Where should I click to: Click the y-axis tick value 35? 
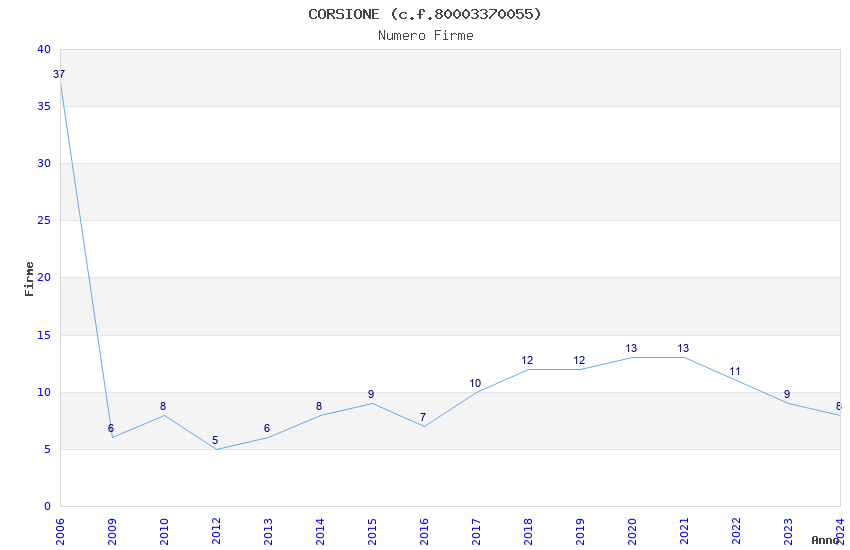click(x=44, y=106)
